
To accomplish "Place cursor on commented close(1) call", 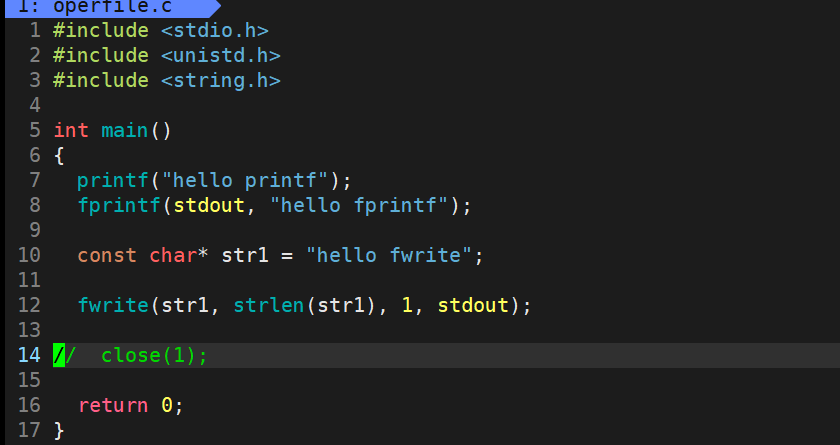I will [x=154, y=356].
